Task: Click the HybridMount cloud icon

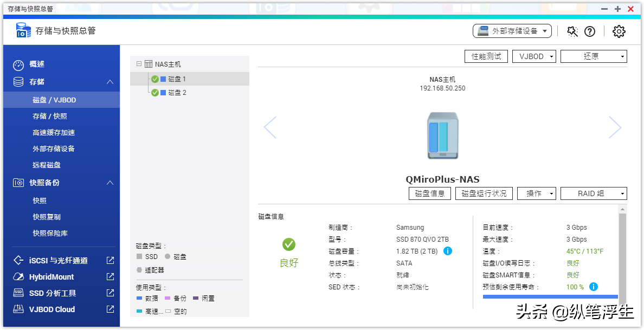Action: (x=18, y=277)
